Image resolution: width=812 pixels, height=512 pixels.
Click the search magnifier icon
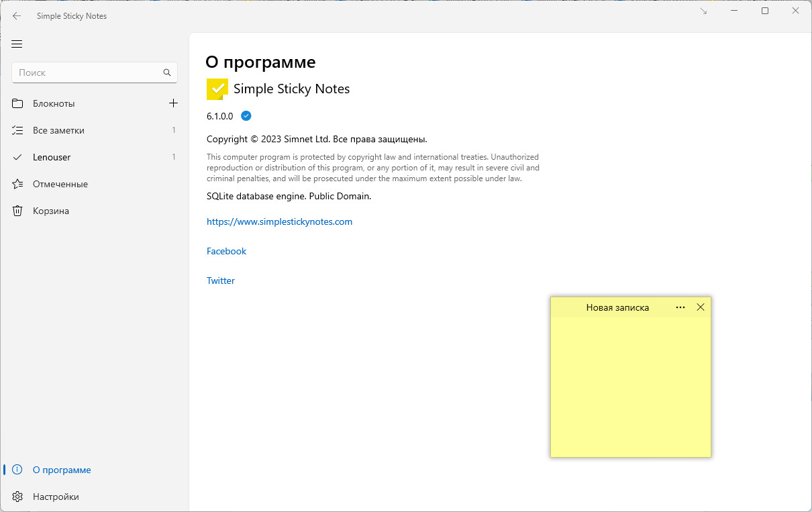coord(167,72)
